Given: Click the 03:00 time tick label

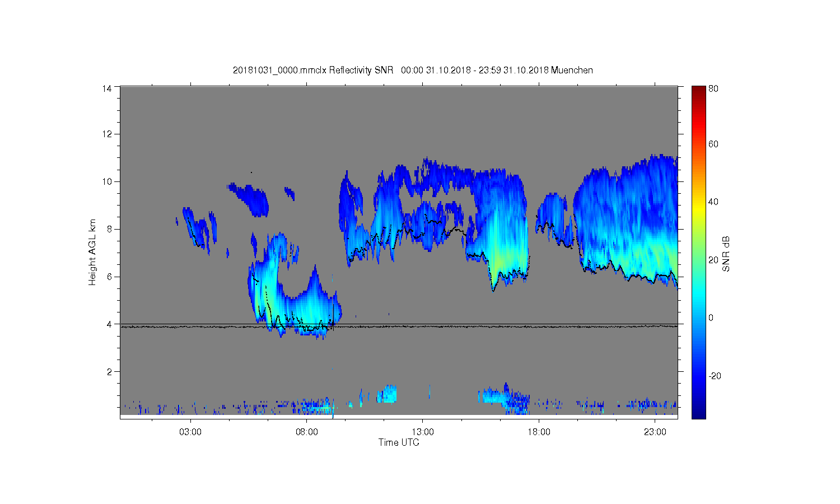Looking at the screenshot, I should point(190,432).
